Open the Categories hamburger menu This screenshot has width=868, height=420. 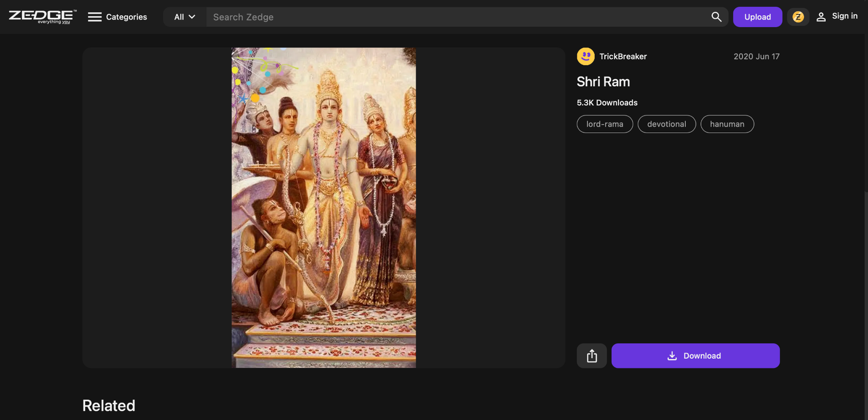point(117,17)
